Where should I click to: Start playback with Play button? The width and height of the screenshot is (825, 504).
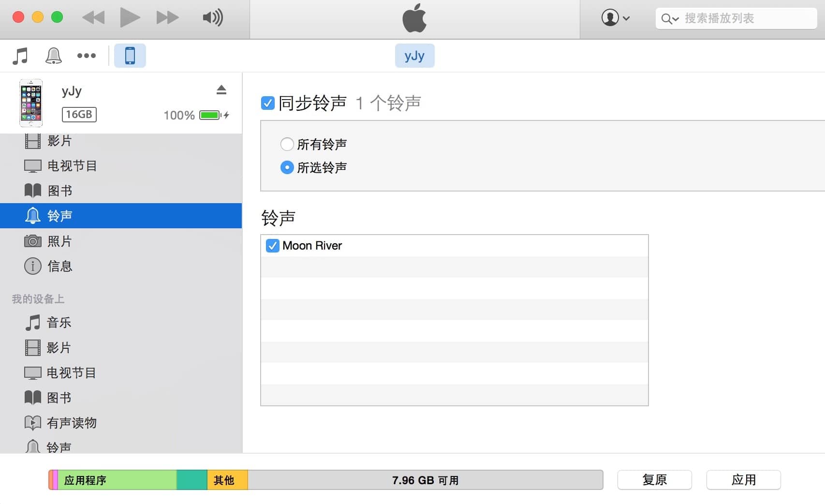coord(130,18)
